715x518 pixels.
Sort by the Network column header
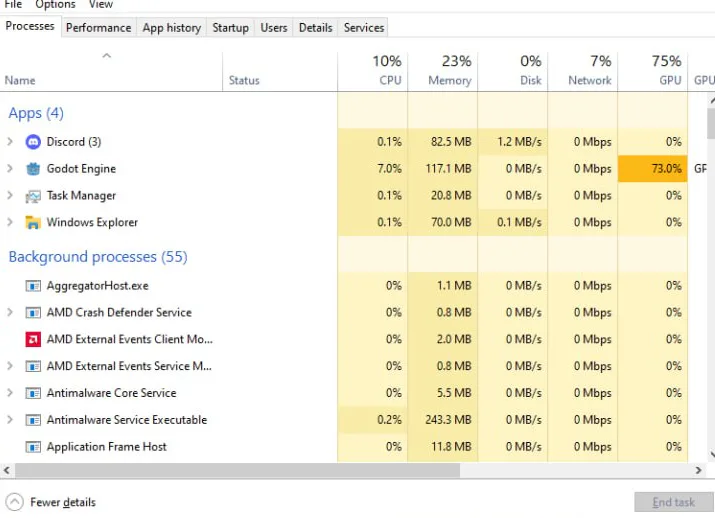click(583, 71)
